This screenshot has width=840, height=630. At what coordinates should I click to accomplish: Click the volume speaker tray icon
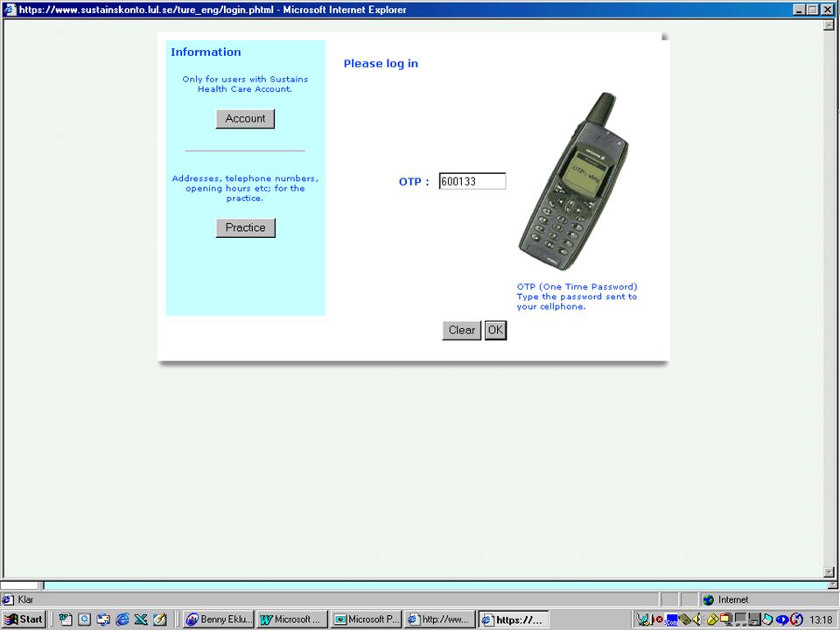click(x=696, y=619)
